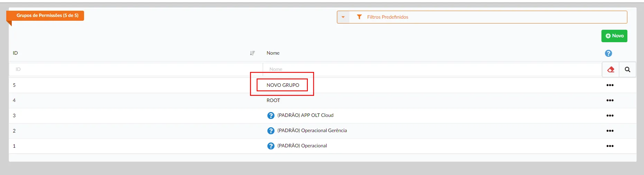
Task: Expand the predefined filters dropdown arrow
Action: pos(343,17)
